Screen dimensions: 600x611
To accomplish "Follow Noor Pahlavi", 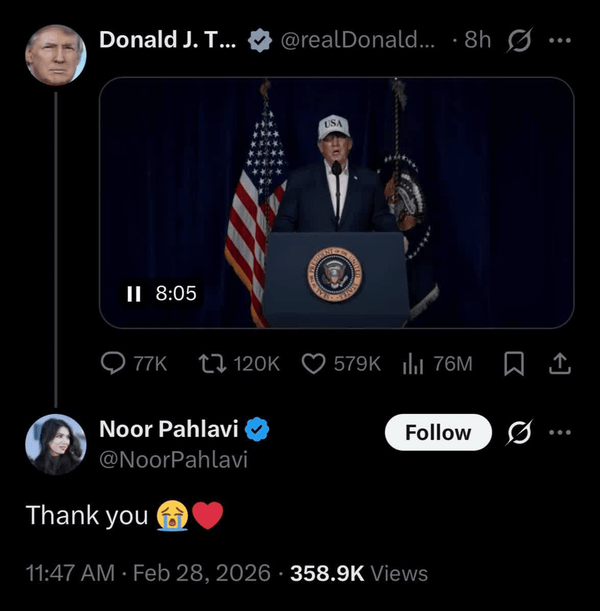I will [438, 433].
